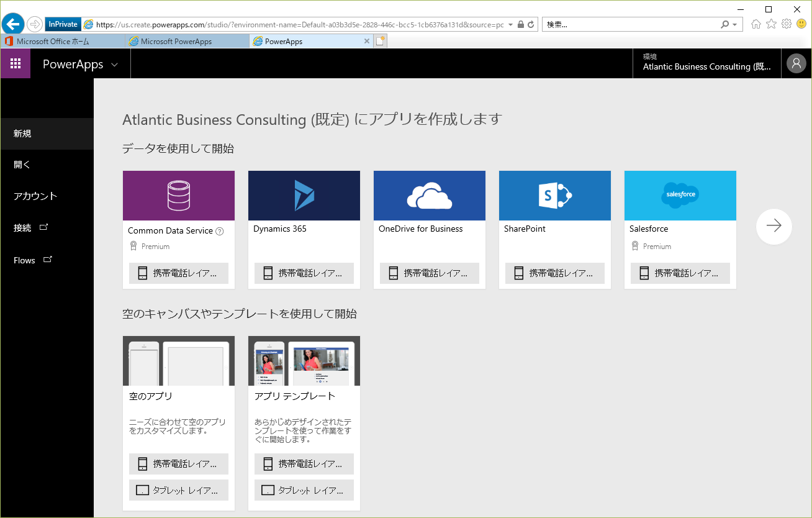Open the user account avatar
This screenshot has width=812, height=518.
(x=796, y=63)
